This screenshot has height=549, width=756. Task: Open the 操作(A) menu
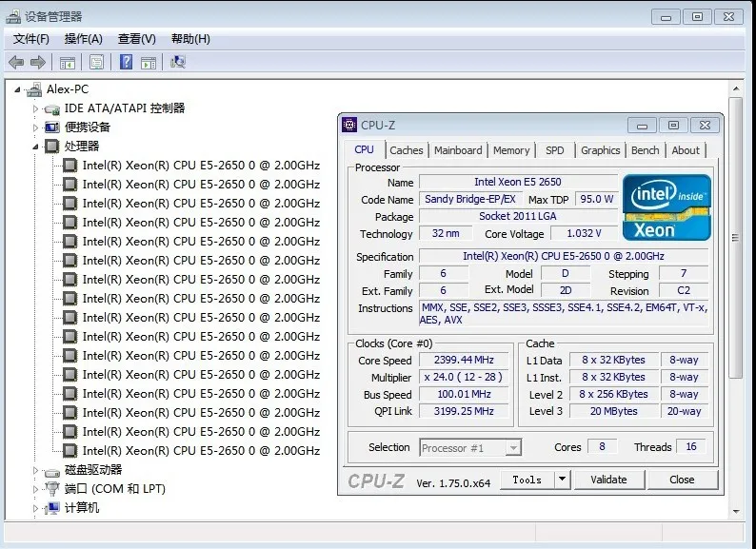coord(84,39)
